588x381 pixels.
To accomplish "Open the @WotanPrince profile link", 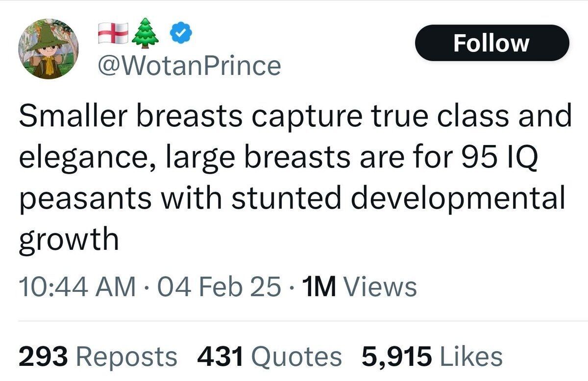I will pos(188,65).
